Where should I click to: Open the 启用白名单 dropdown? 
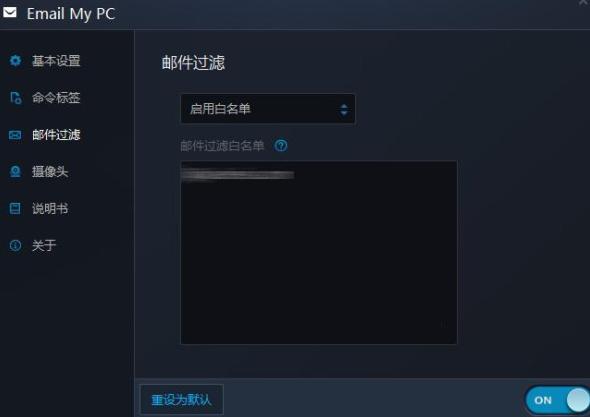268,109
